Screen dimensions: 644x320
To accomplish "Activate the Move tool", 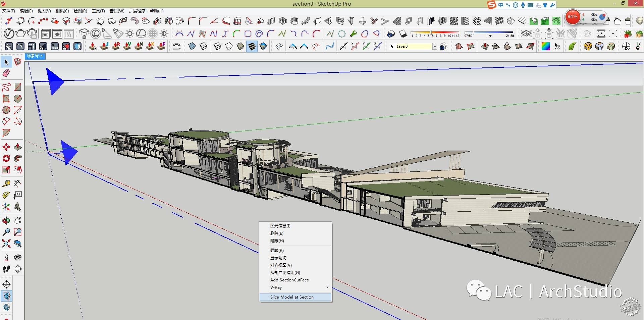I will tap(6, 147).
